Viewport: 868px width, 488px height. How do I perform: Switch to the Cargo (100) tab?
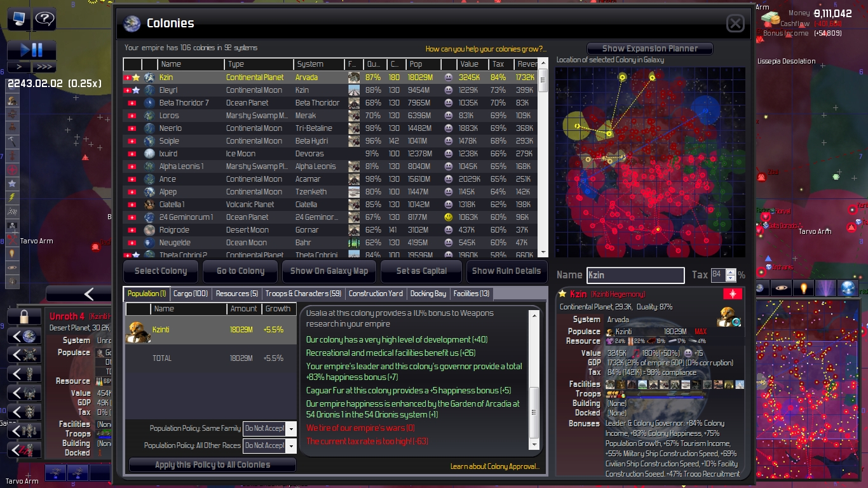coord(191,294)
